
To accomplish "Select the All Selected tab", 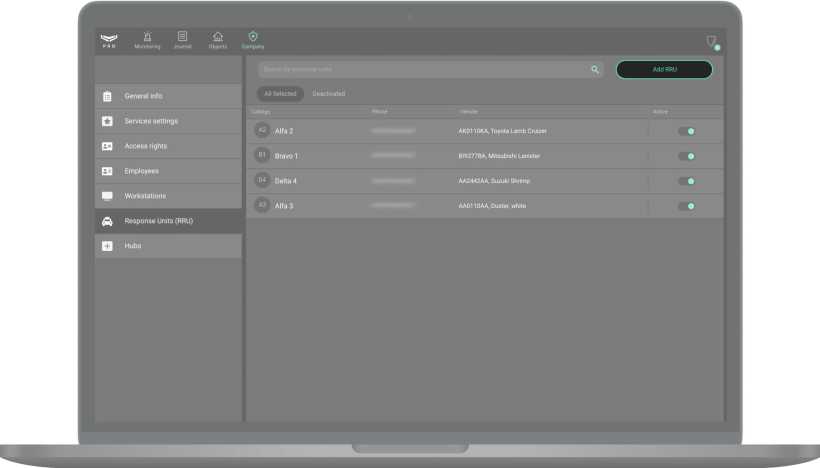I will pyautogui.click(x=280, y=94).
